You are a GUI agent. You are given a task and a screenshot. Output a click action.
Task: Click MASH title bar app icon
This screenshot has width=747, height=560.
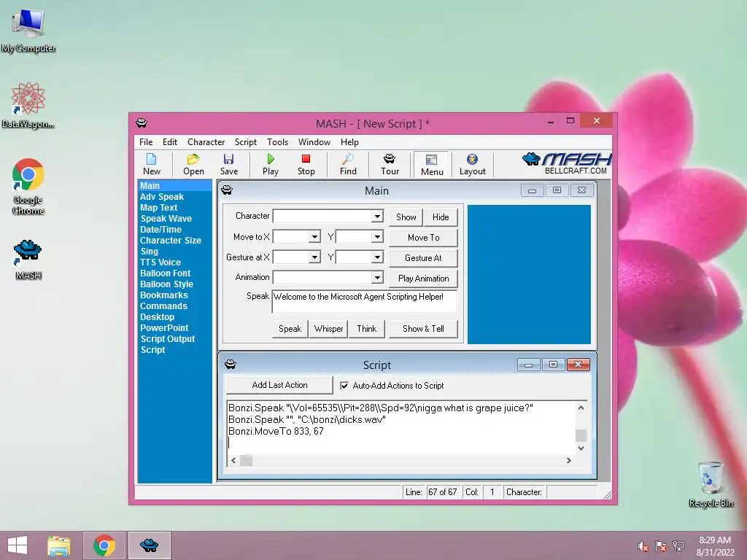[142, 122]
